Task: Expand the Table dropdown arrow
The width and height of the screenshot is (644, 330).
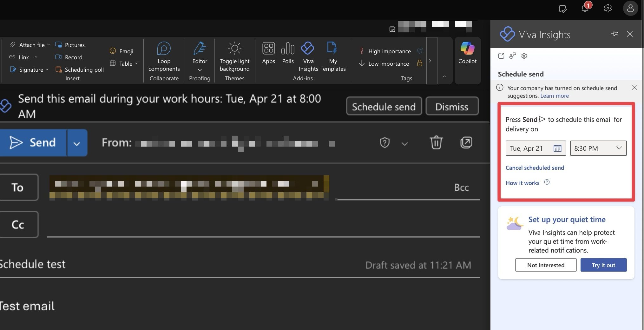Action: pyautogui.click(x=136, y=63)
